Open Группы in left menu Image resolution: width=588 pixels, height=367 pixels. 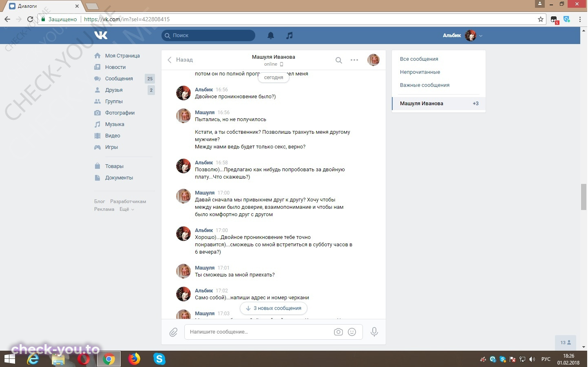(114, 102)
